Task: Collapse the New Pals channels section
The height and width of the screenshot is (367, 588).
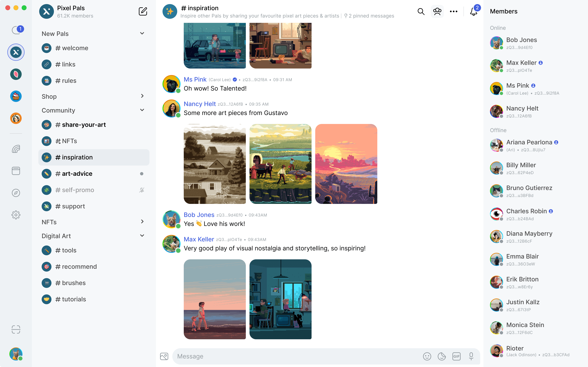Action: [142, 33]
